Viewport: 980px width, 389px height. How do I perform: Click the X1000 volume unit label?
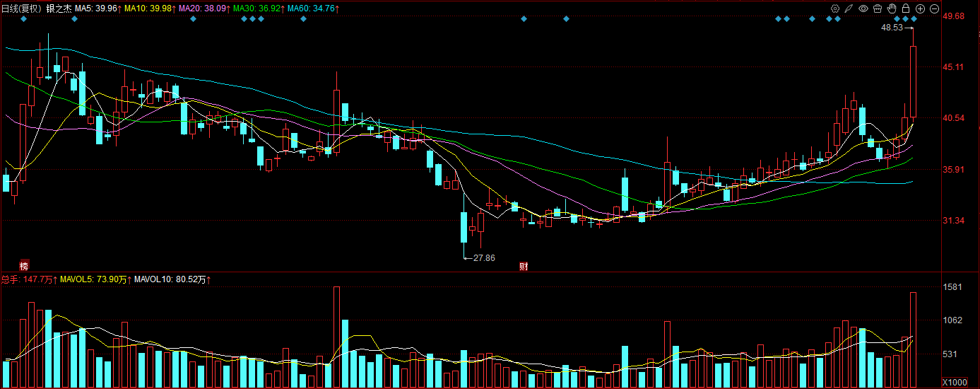955,382
